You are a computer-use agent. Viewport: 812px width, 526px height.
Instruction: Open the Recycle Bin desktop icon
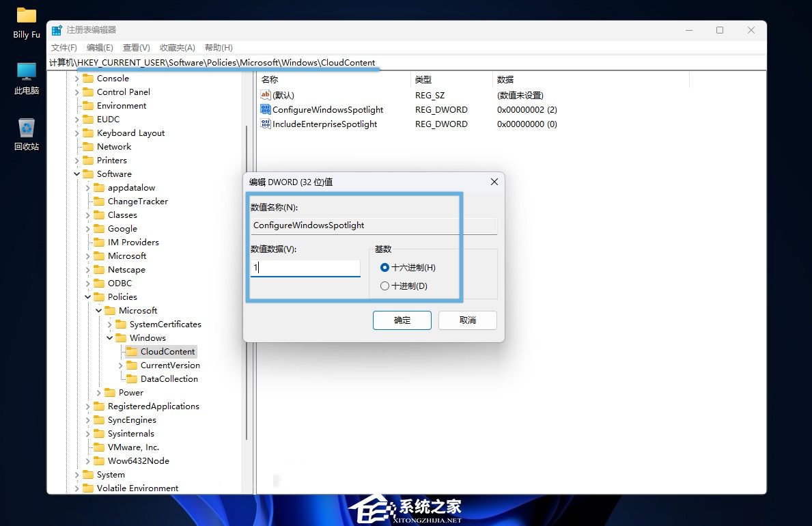coord(26,128)
